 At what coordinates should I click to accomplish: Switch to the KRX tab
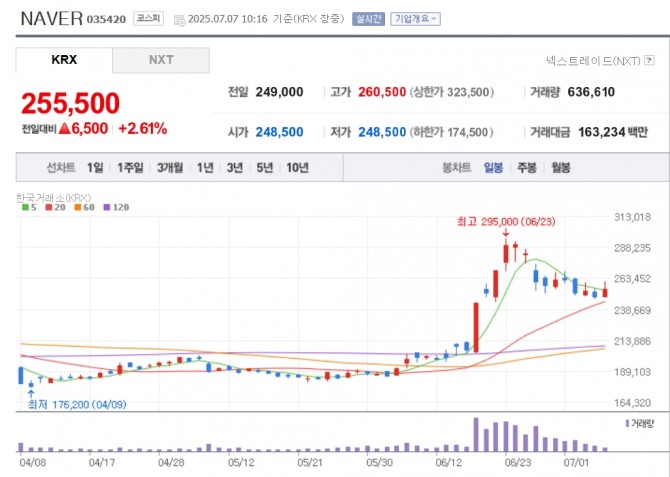click(x=64, y=60)
